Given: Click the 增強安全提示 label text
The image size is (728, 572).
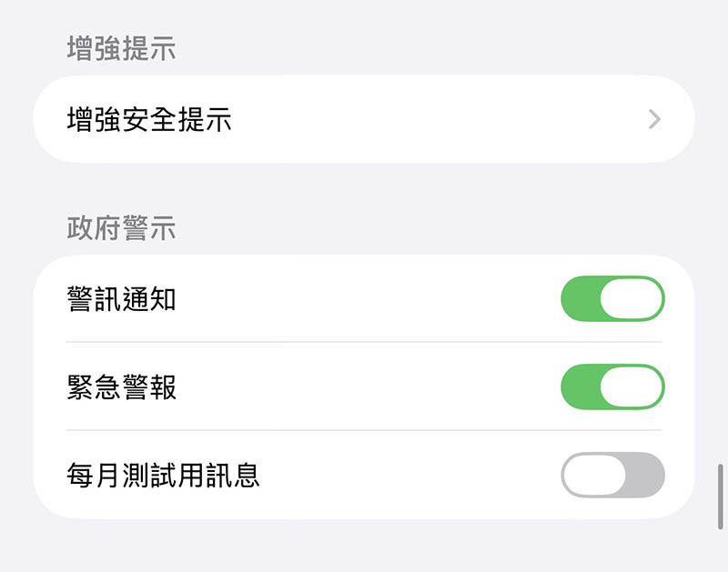Looking at the screenshot, I should pyautogui.click(x=149, y=119).
